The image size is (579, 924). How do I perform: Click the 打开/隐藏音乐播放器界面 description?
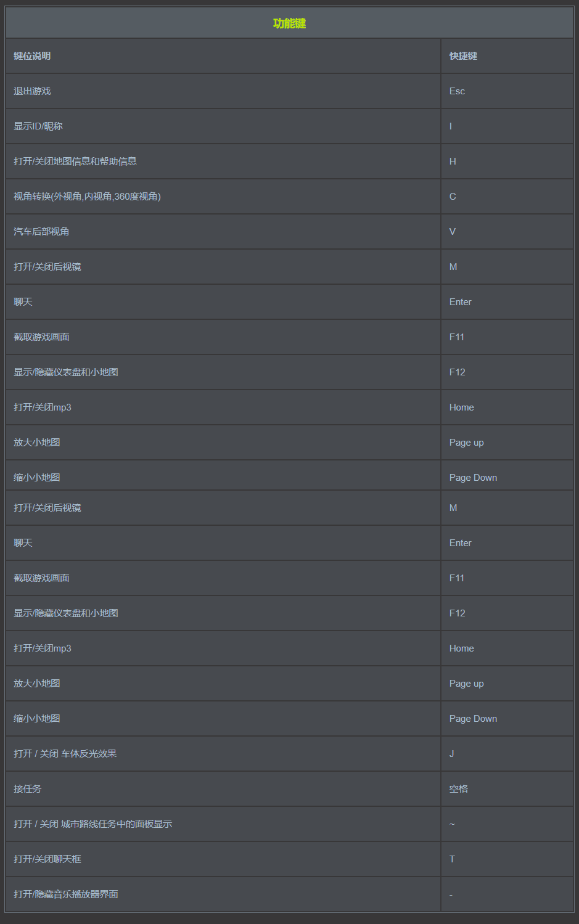[66, 894]
